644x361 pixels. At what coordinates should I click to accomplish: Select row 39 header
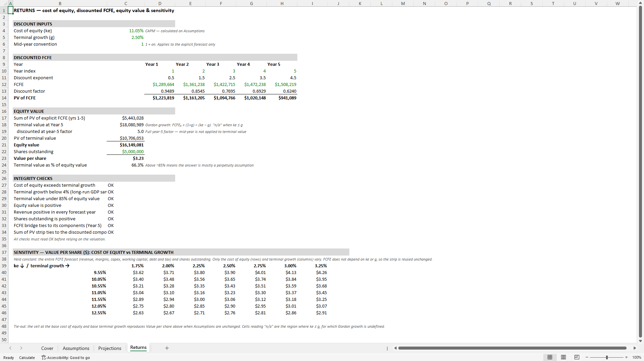4,266
